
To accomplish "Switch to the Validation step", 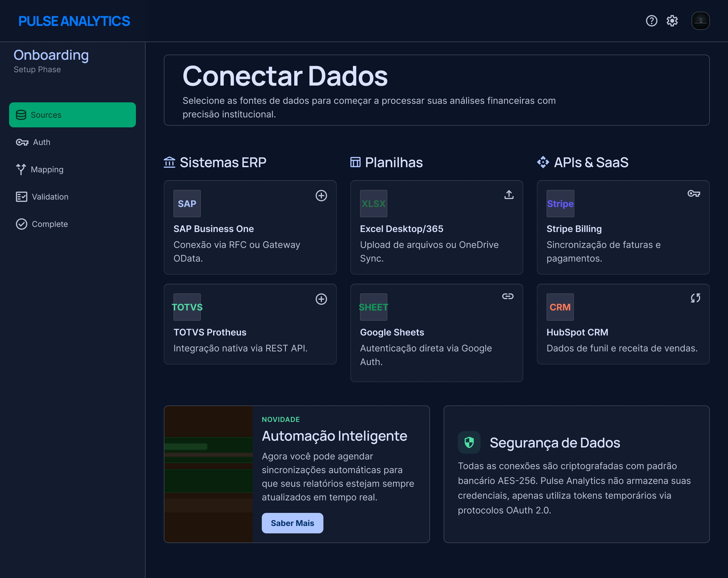I will point(72,197).
